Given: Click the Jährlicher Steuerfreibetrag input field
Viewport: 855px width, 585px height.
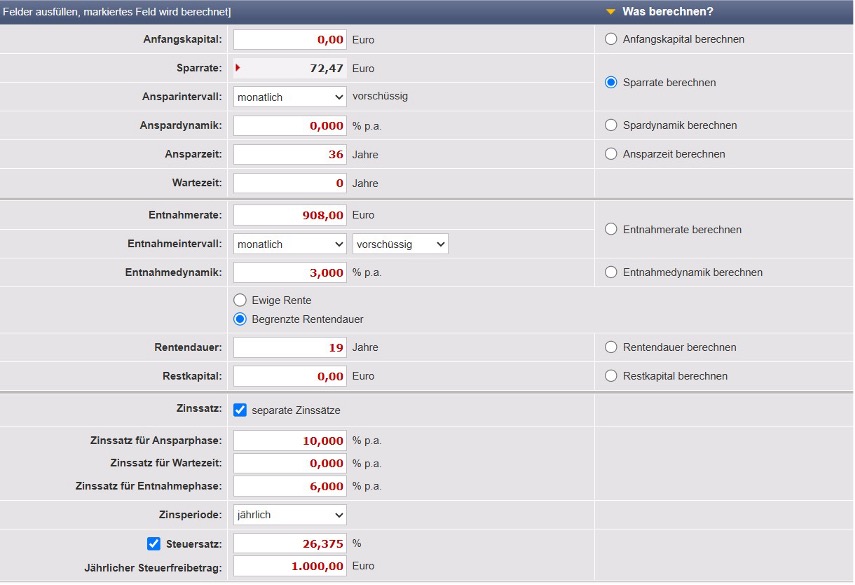Looking at the screenshot, I should 290,566.
